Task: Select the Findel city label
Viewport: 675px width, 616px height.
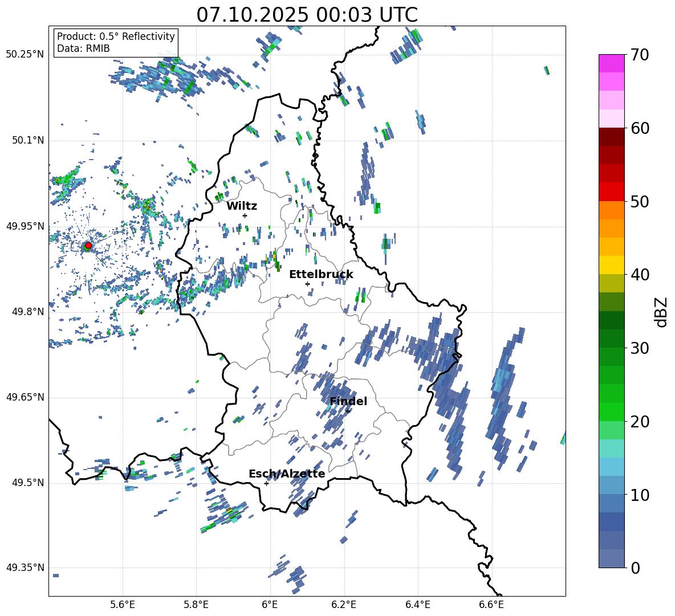Action: (348, 401)
